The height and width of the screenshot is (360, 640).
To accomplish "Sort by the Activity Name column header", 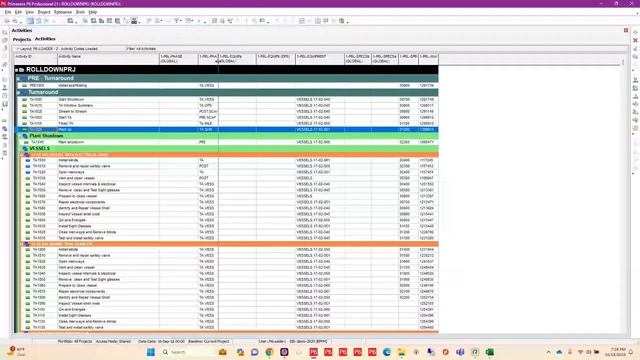I will click(109, 59).
